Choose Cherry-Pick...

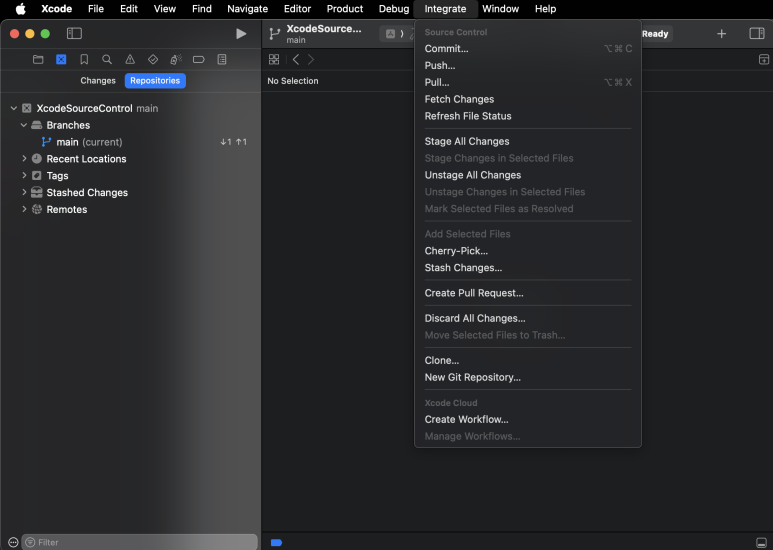[528, 251]
